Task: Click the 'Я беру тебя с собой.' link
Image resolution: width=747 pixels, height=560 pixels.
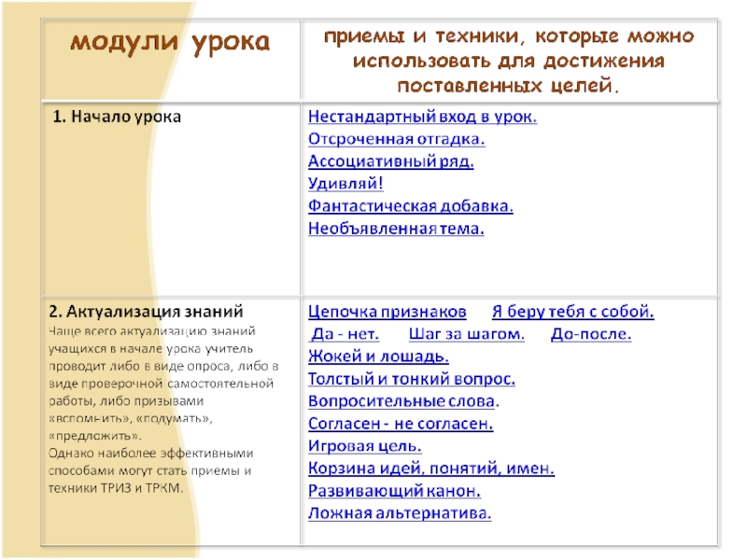Action: pos(572,312)
